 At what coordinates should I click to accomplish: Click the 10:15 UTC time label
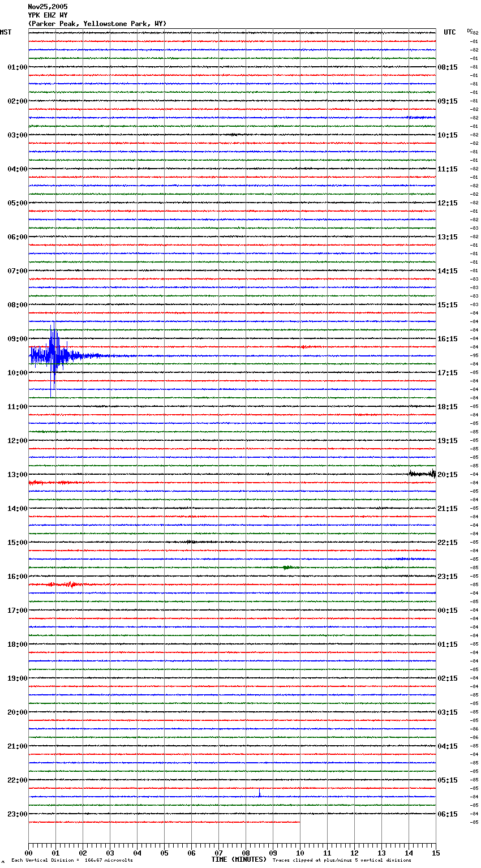point(448,135)
